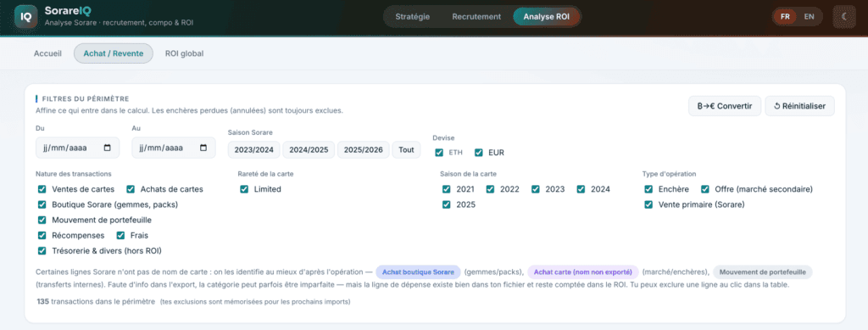868x330 pixels.
Task: Click the Au date input field
Action: click(174, 148)
